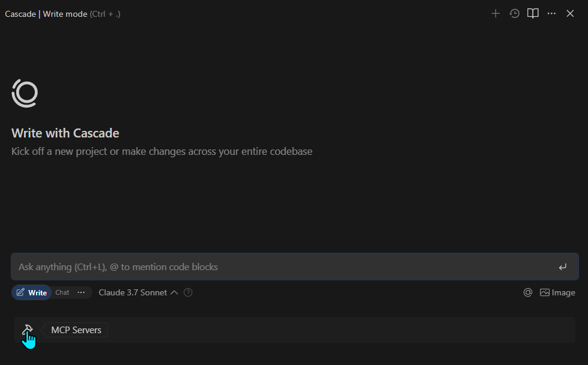Open more modes ellipsis beside Chat
Screen dimensions: 588x365
[x=81, y=292]
